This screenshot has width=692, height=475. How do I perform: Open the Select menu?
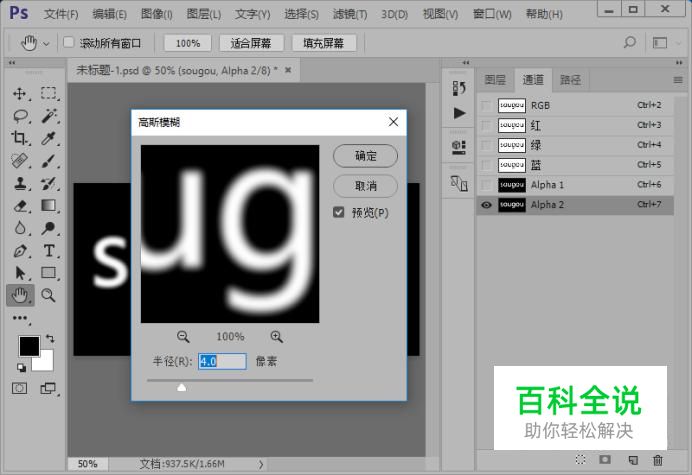click(301, 14)
